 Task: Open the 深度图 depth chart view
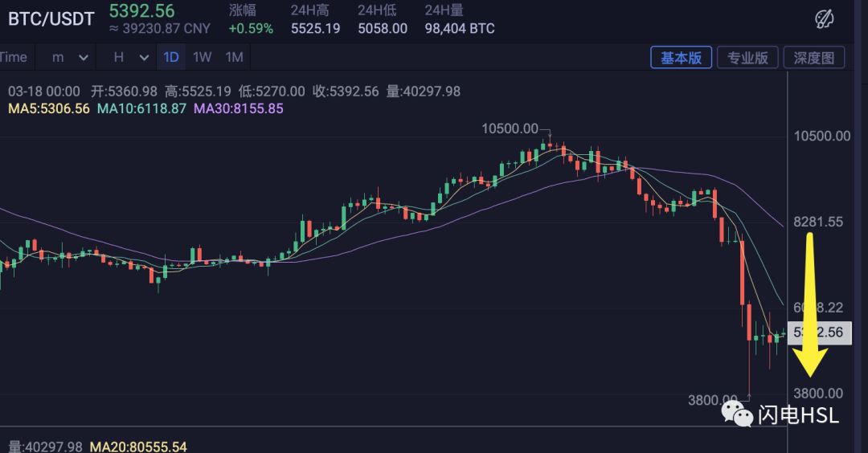813,58
